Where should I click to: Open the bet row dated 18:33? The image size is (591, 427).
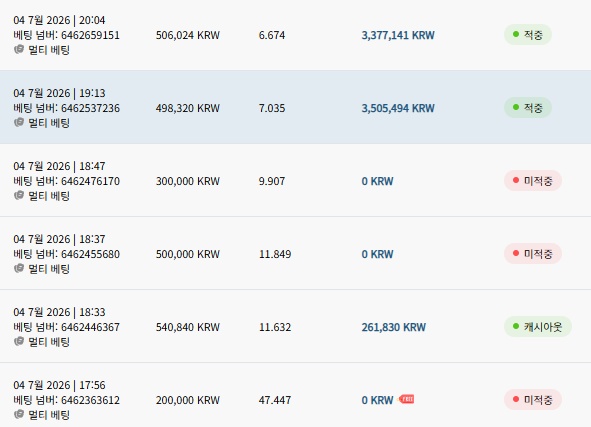tap(296, 326)
